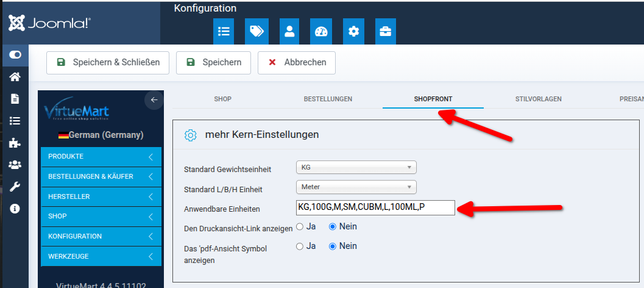Screen dimensions: 644x288
Task: Open the briefcase tools icon
Action: click(x=386, y=31)
